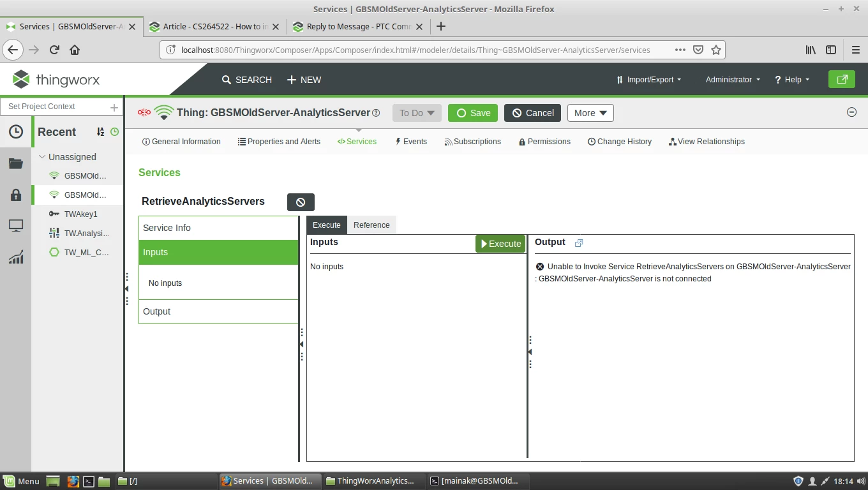Click SEARCH in the top bar
The height and width of the screenshot is (490, 868).
(x=246, y=80)
